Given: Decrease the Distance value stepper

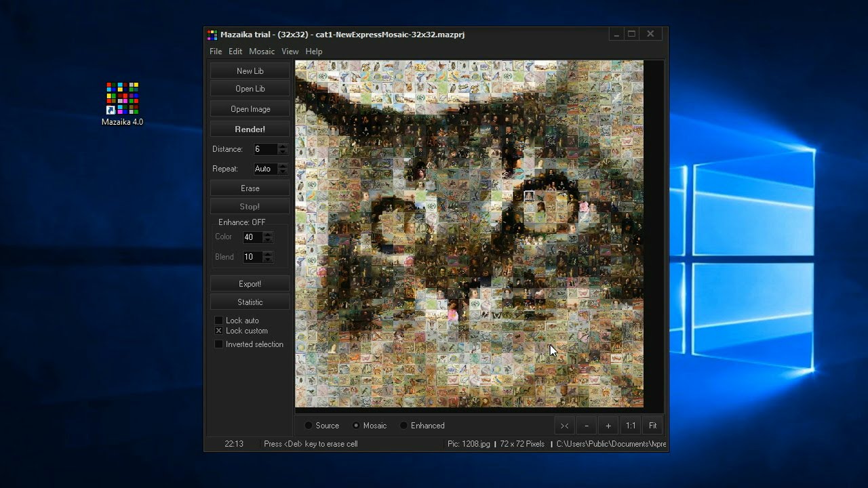Looking at the screenshot, I should [x=283, y=152].
